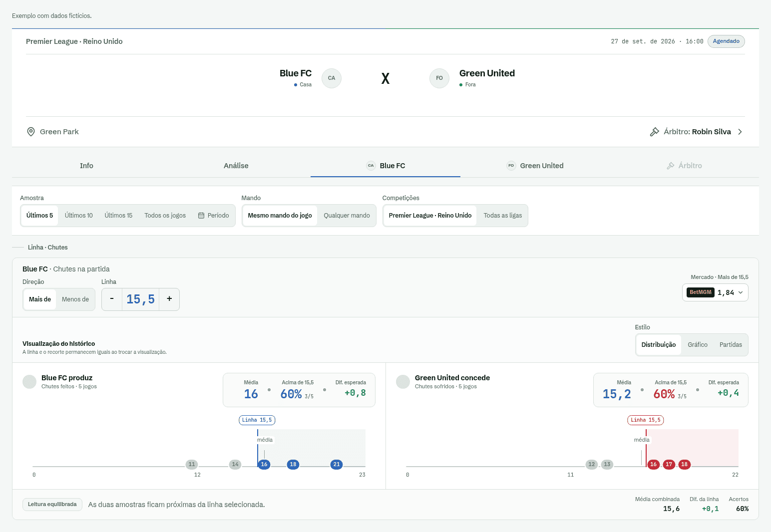Click the blue marker 21 on Blue FC chart
Viewport: 771px width, 532px height.
click(x=337, y=465)
